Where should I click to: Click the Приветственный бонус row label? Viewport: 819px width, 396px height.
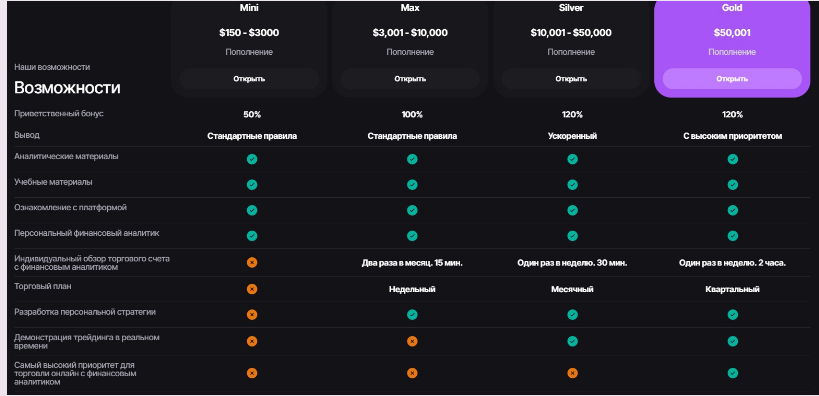click(x=58, y=114)
